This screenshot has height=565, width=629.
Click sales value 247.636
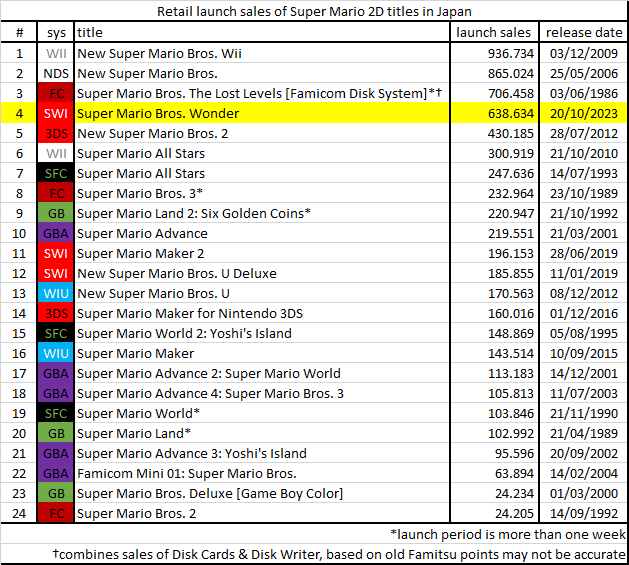[511, 173]
